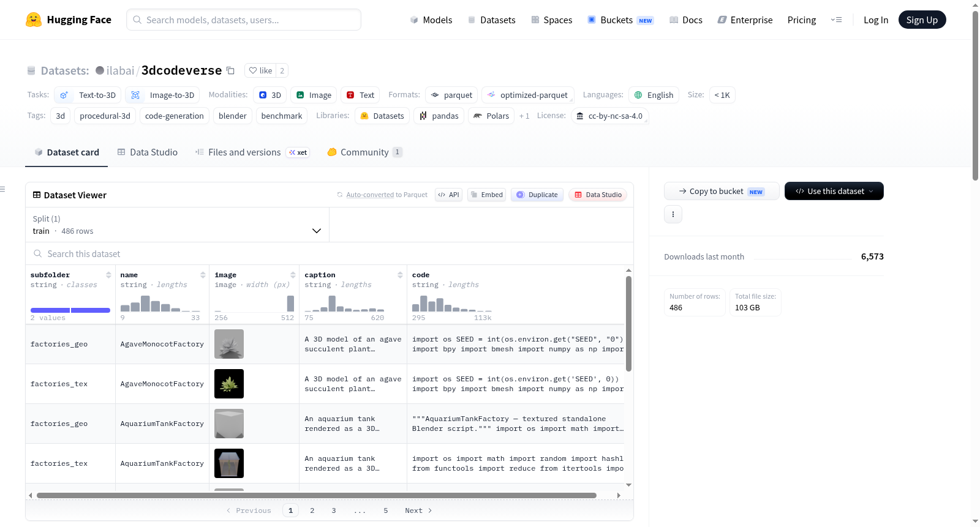The image size is (980, 527).
Task: Go to Models in top navigation
Action: click(431, 20)
